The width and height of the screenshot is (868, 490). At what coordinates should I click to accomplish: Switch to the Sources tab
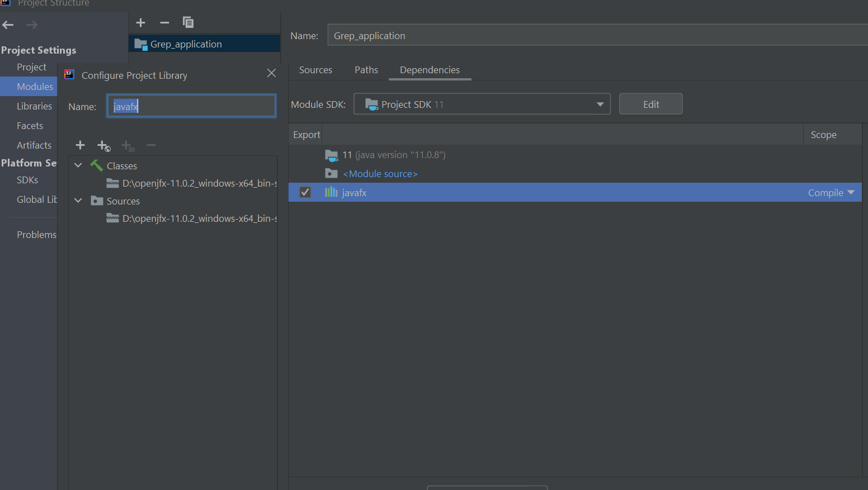tap(315, 70)
